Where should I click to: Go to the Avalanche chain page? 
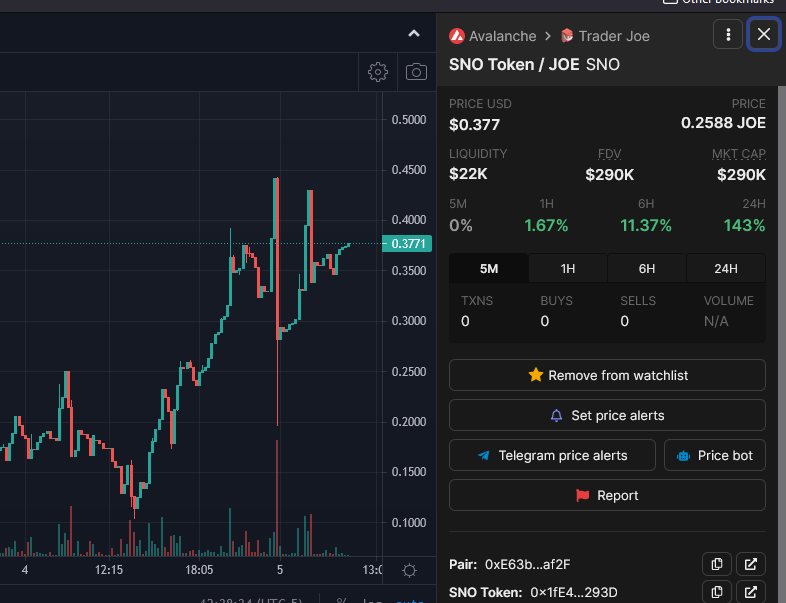pyautogui.click(x=492, y=36)
